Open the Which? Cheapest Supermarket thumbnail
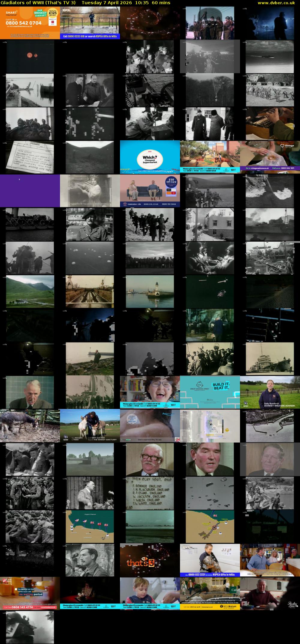The height and width of the screenshot is (644, 300). [150, 157]
